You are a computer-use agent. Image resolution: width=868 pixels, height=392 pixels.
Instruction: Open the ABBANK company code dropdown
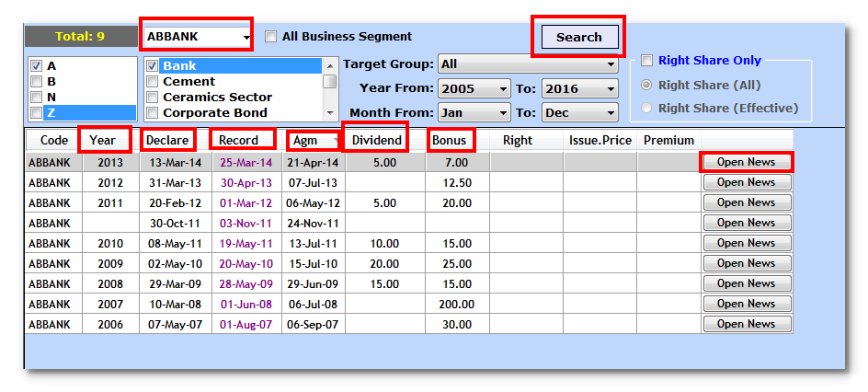[246, 37]
